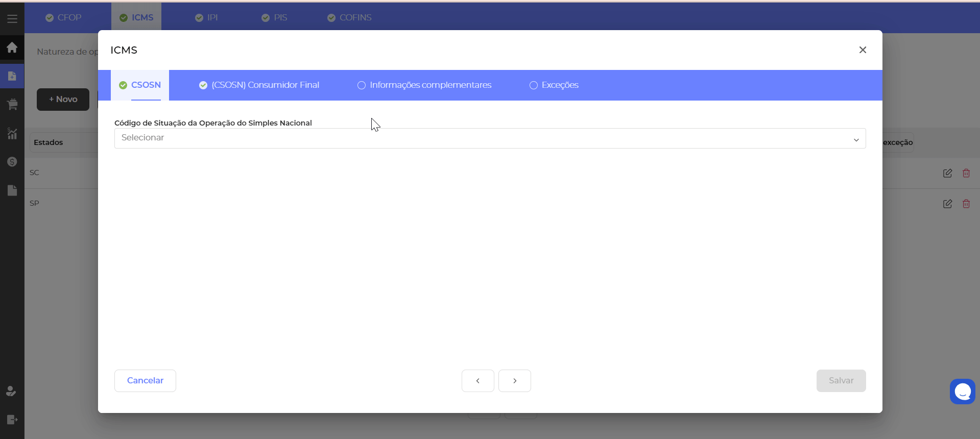Select the Informações complementares step
The width and height of the screenshot is (980, 439).
pyautogui.click(x=424, y=85)
